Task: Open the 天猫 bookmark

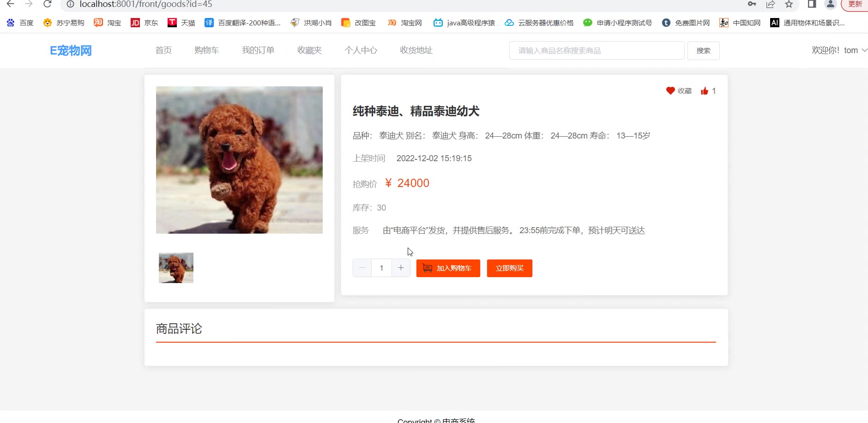Action: (181, 23)
